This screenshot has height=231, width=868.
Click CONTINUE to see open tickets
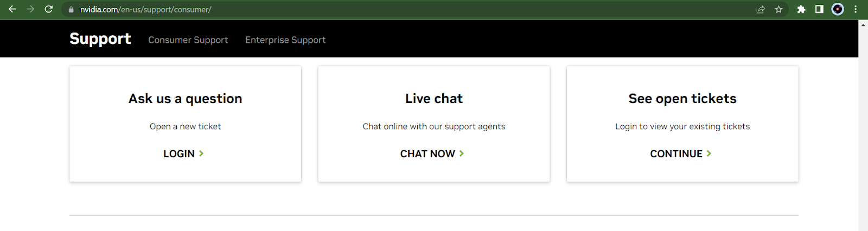pos(676,154)
